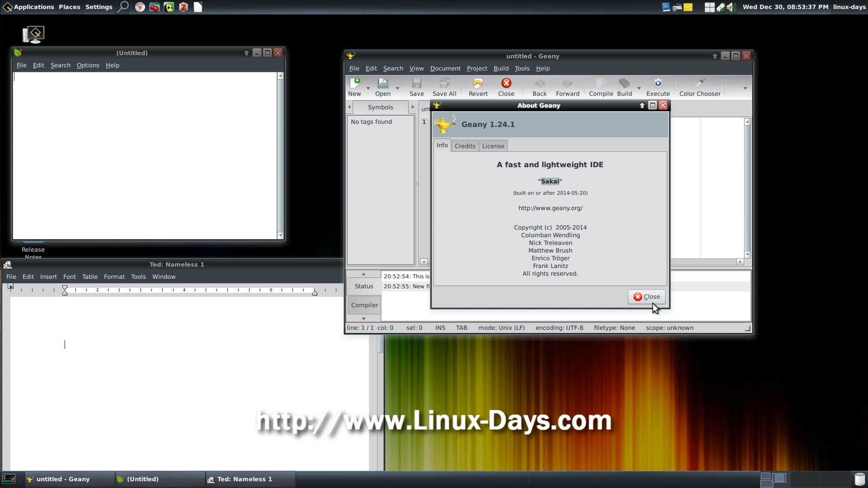Switch to the (Untitled) taskbar button
868x488 pixels.
coord(160,479)
